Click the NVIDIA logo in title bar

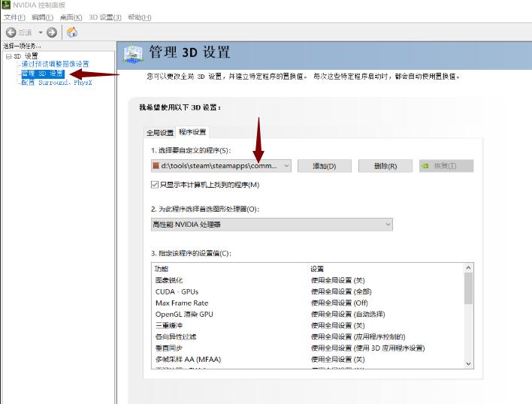pyautogui.click(x=6, y=5)
